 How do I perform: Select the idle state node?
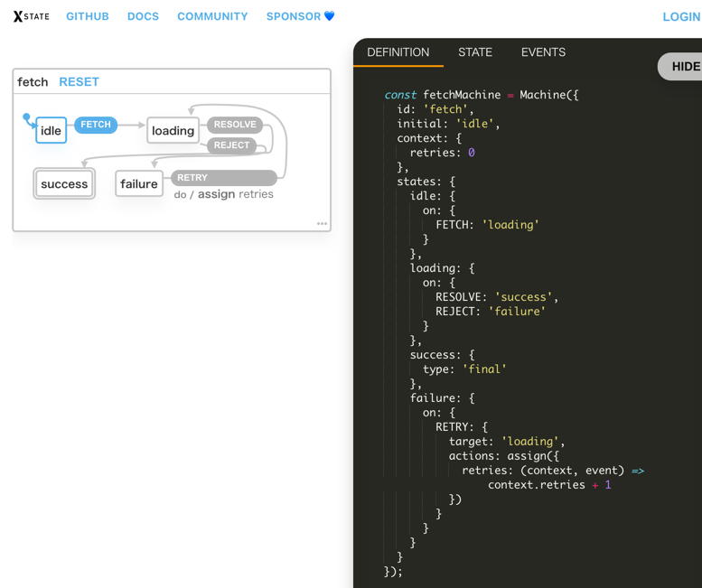pos(51,131)
